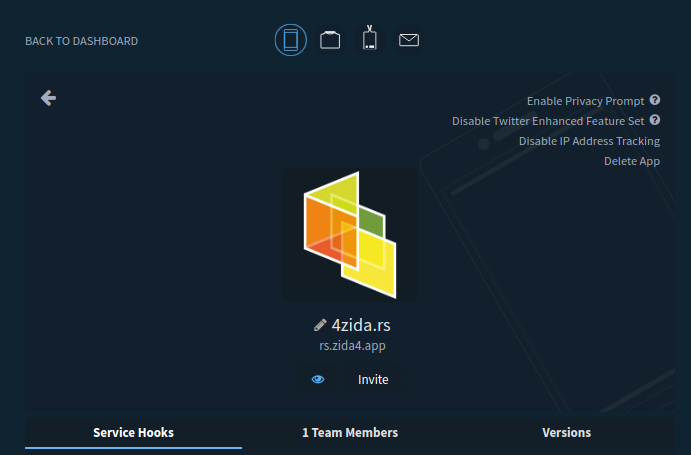Toggle the eye visibility button
This screenshot has width=691, height=455.
(x=318, y=379)
